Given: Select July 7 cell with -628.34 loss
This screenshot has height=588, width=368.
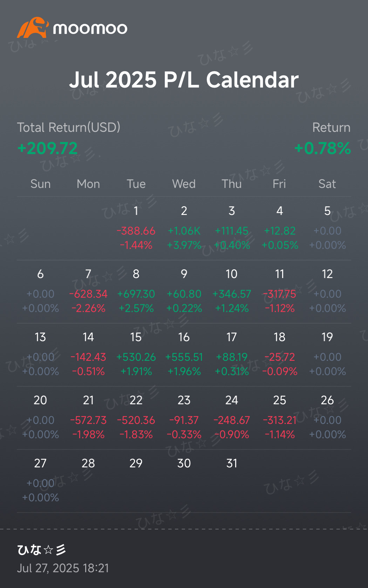Looking at the screenshot, I should [88, 291].
